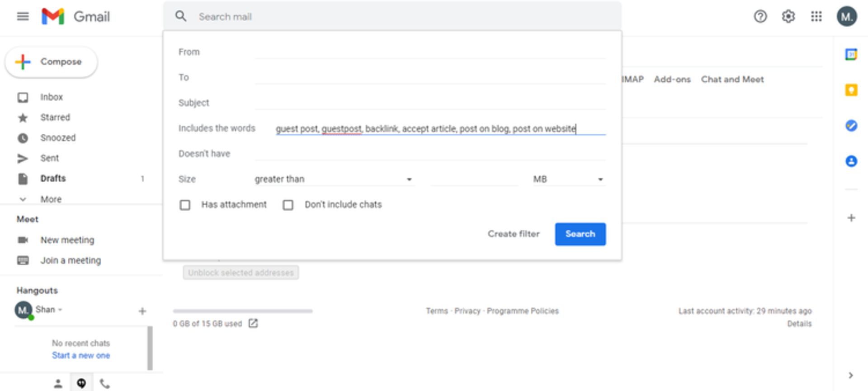The image size is (868, 391).
Task: Open Google Calendar in side panel
Action: click(x=851, y=55)
